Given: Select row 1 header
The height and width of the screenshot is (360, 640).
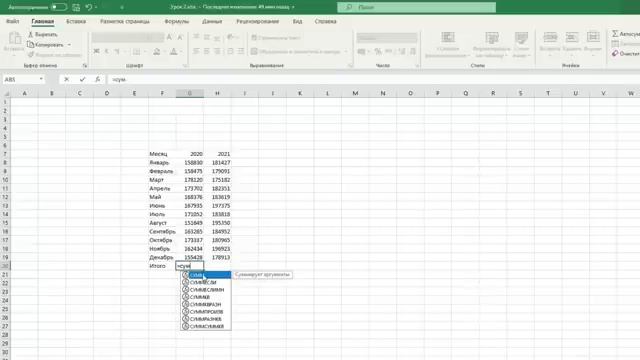Looking at the screenshot, I should coord(5,102).
